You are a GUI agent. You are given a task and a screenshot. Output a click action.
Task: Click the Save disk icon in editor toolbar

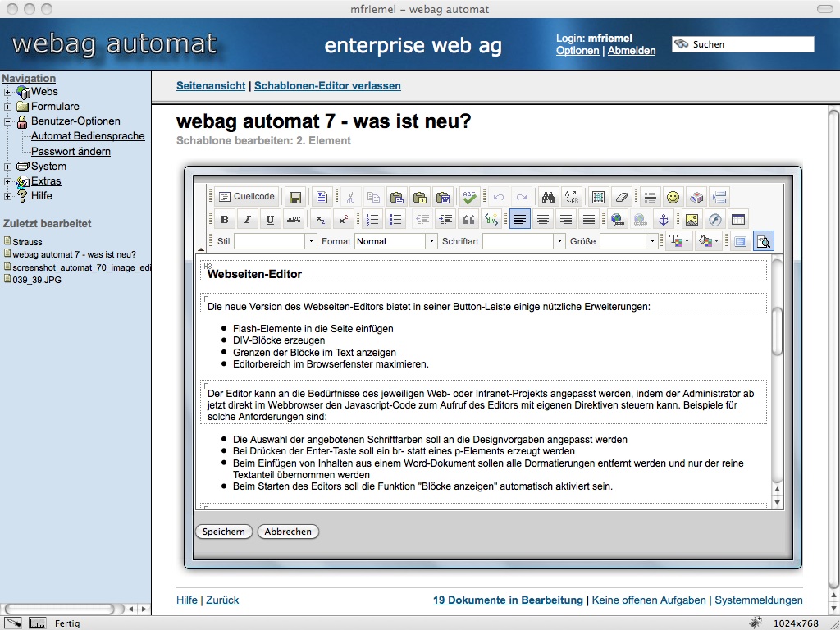(x=295, y=197)
